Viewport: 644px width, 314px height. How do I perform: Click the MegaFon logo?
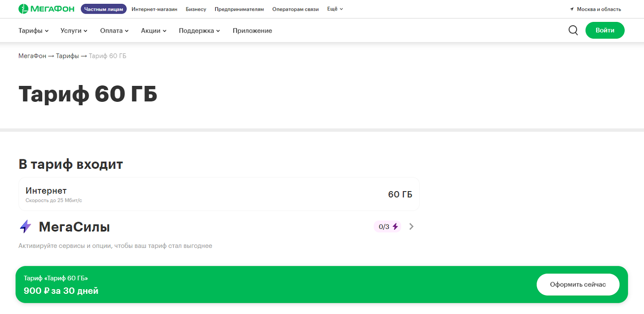pyautogui.click(x=46, y=9)
